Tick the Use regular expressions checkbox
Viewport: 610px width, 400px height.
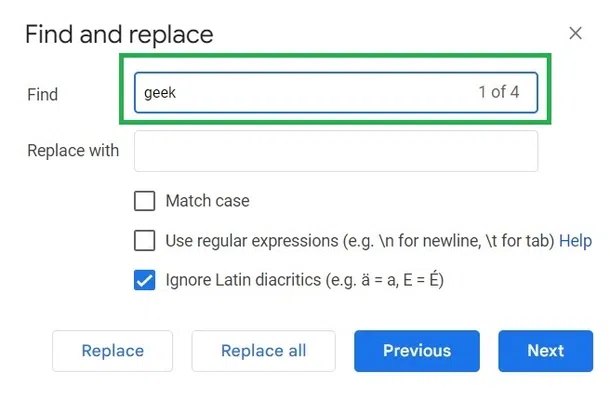[x=145, y=241]
